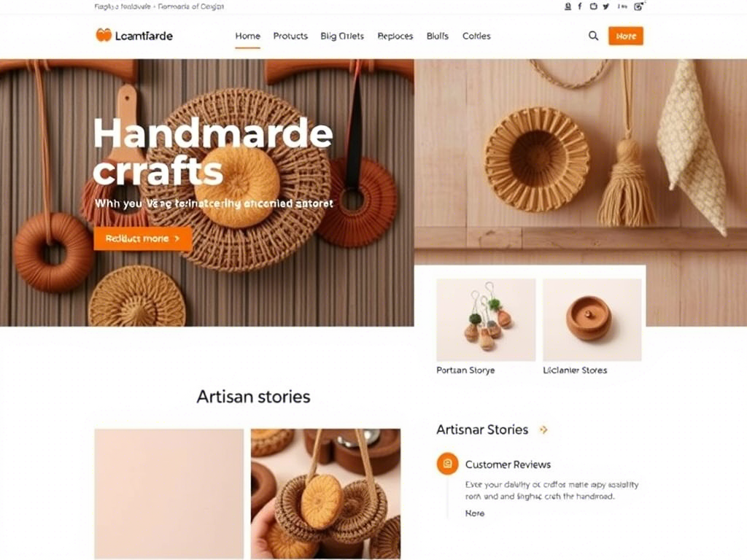Open the clay pot product thumbnail
The image size is (747, 560).
coord(592,319)
